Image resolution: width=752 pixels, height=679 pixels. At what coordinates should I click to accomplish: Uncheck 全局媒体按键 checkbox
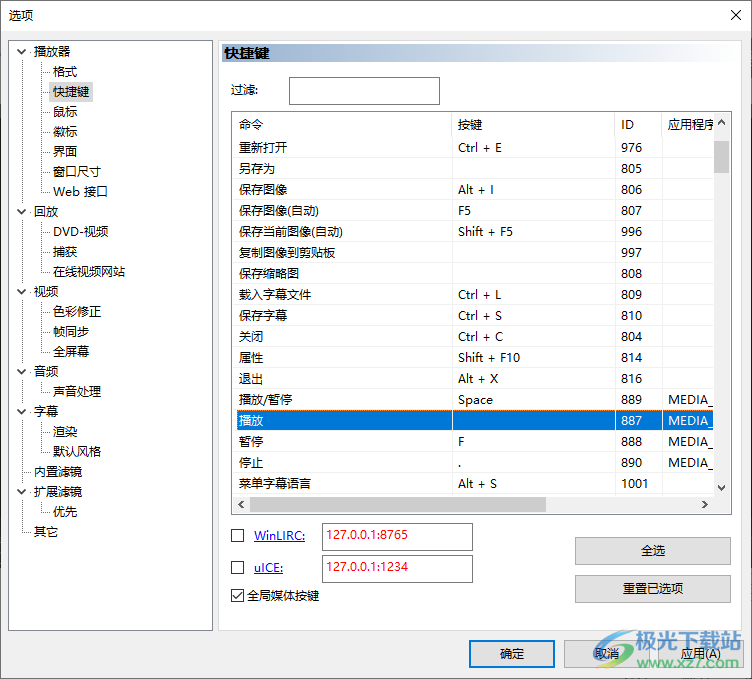coord(238,596)
